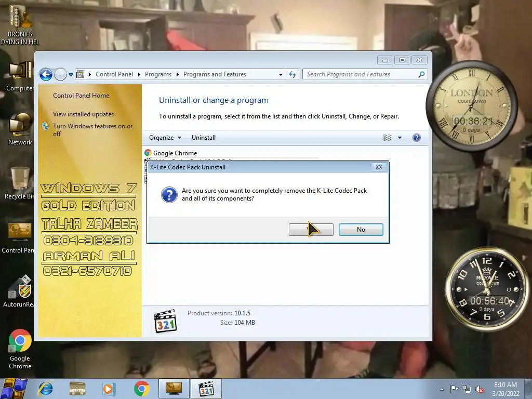Screen dimensions: 532x399
Task: Open Internet Explorer from the taskbar
Action: [46, 389]
